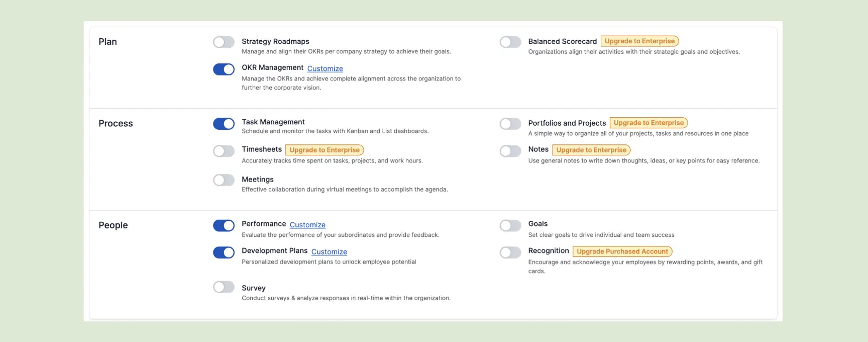This screenshot has width=868, height=342.
Task: Turn on the Goals feature
Action: click(x=510, y=225)
